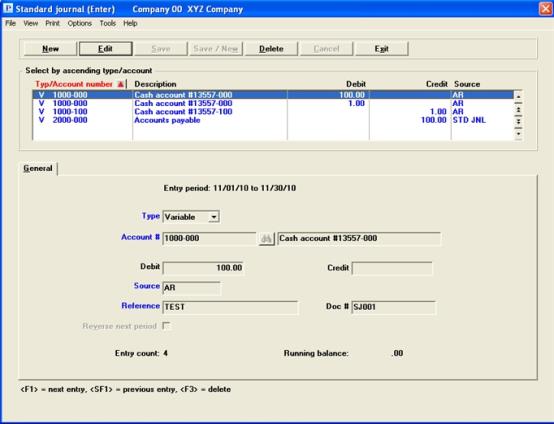The height and width of the screenshot is (424, 554).
Task: Click the Delete button
Action: 271,49
